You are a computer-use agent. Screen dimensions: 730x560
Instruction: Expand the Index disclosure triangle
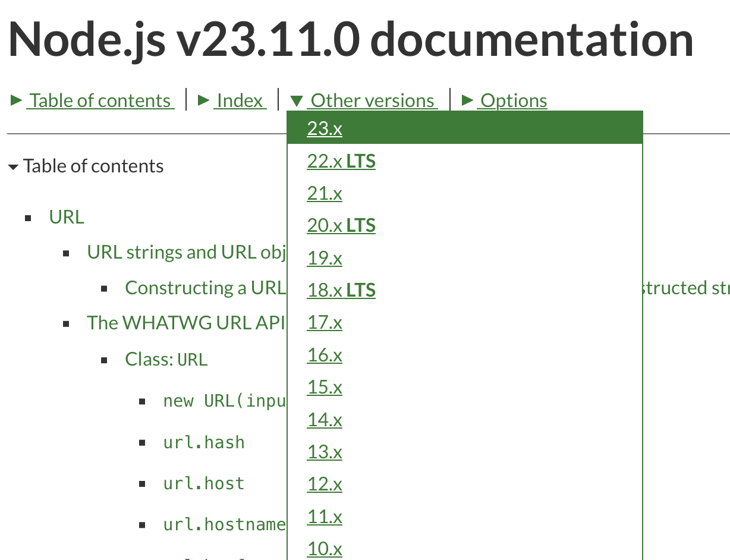click(x=240, y=100)
